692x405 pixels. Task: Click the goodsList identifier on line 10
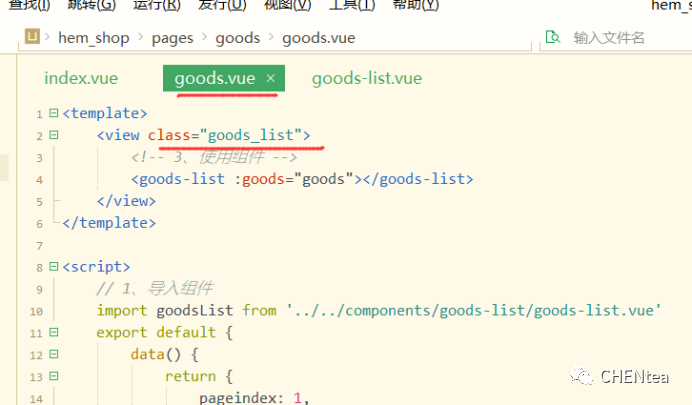coord(195,311)
